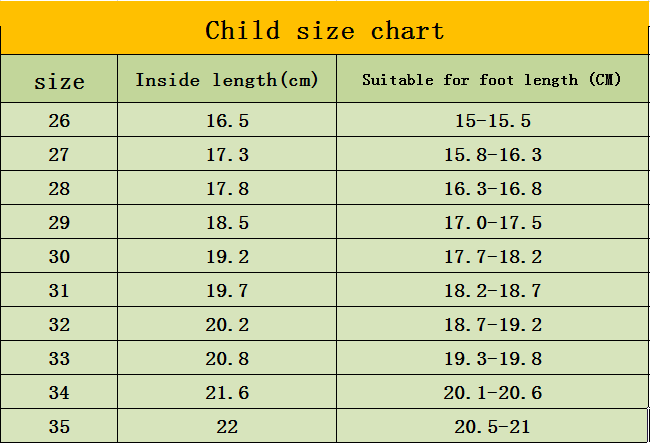Click the "size" column header
650x443 pixels.
coord(59,80)
